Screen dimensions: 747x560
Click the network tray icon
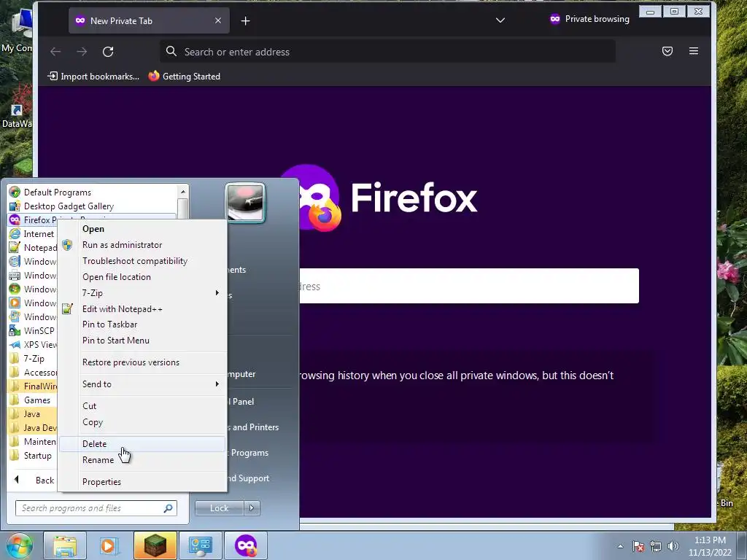click(x=656, y=546)
